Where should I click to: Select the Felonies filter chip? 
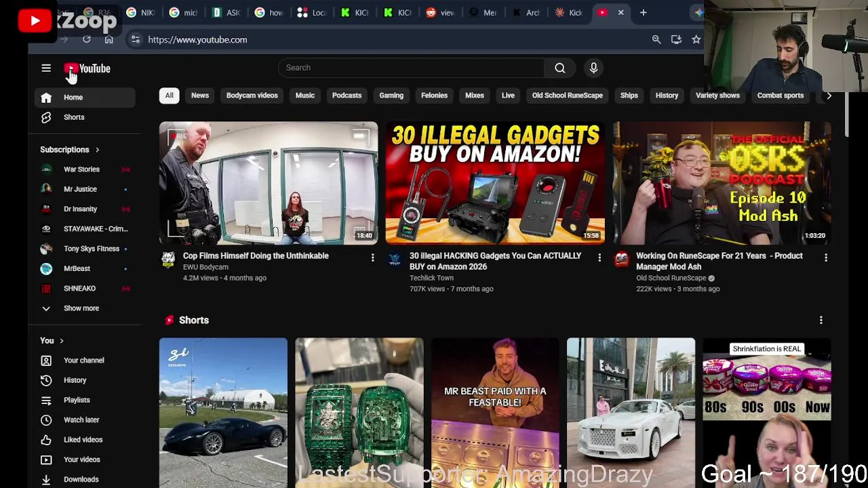click(x=434, y=96)
